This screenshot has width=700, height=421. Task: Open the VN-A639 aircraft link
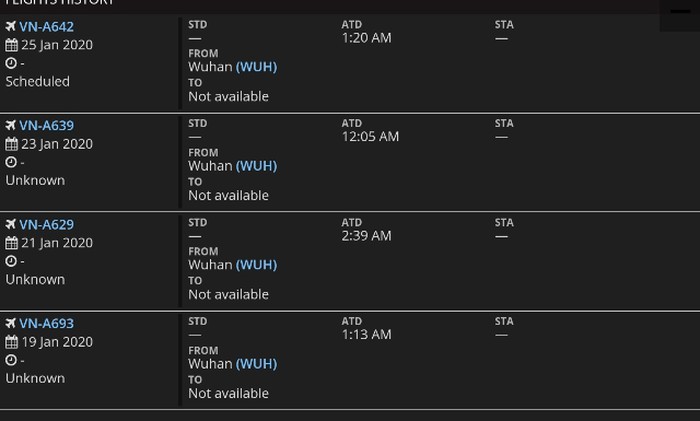(x=46, y=125)
